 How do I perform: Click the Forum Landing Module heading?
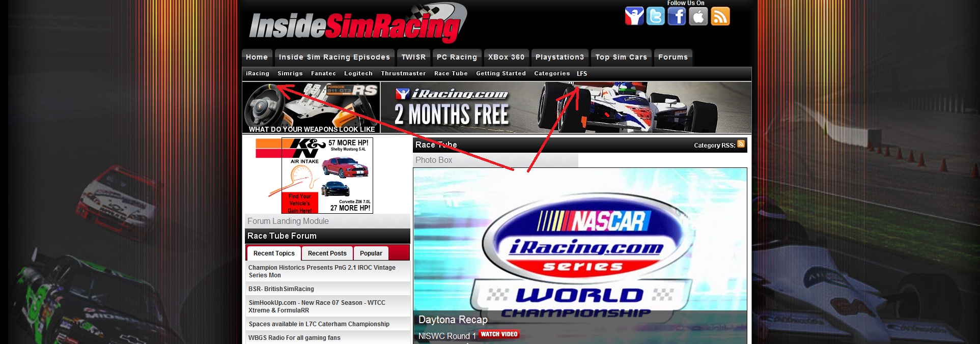pos(288,221)
